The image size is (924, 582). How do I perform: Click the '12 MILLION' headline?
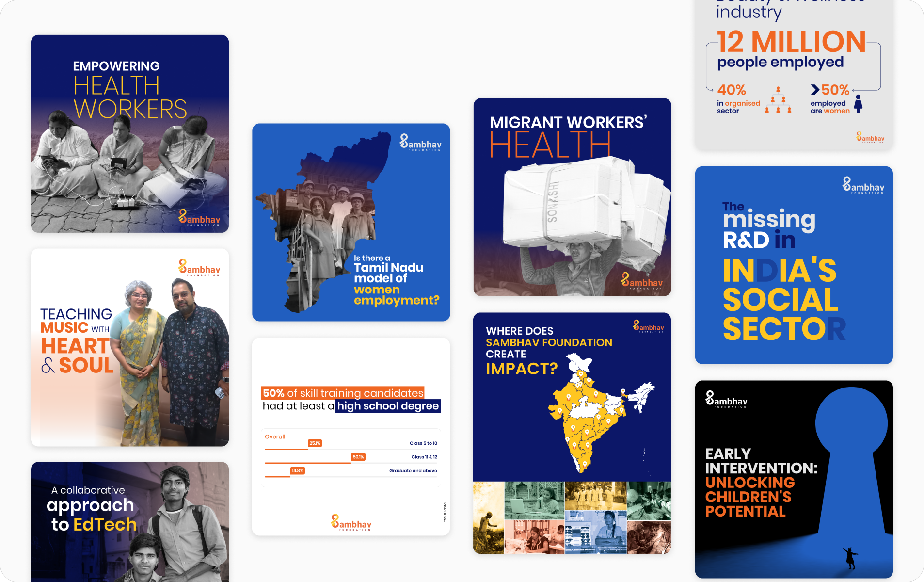(x=792, y=42)
